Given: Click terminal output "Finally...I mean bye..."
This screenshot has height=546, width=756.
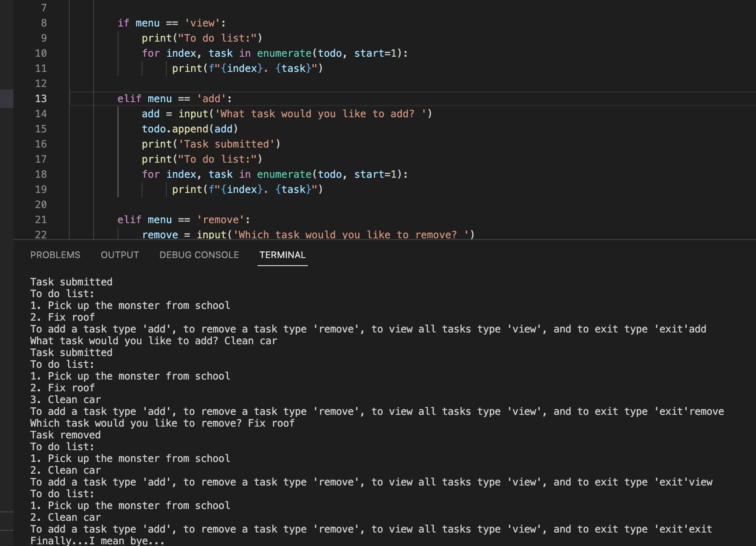Looking at the screenshot, I should tap(97, 541).
